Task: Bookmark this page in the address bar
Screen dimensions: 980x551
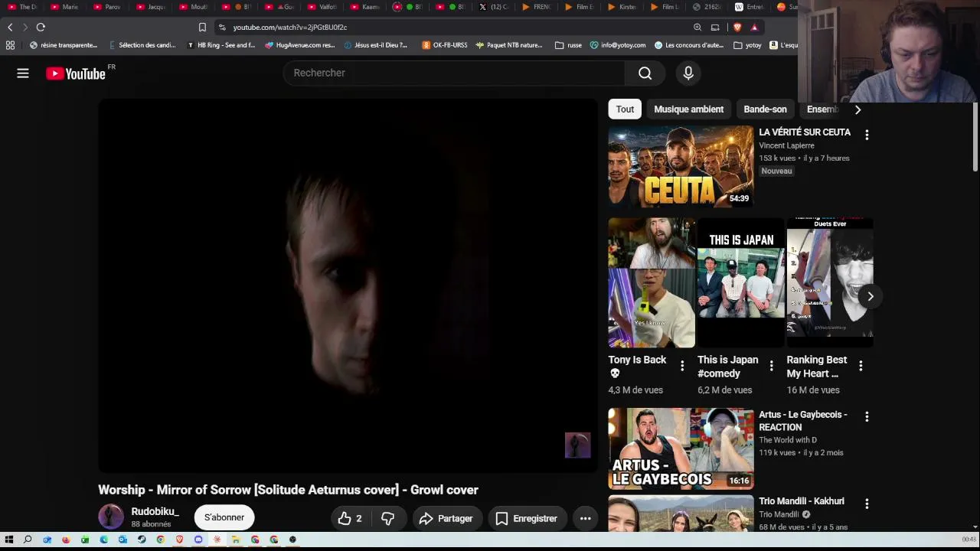Action: (202, 28)
